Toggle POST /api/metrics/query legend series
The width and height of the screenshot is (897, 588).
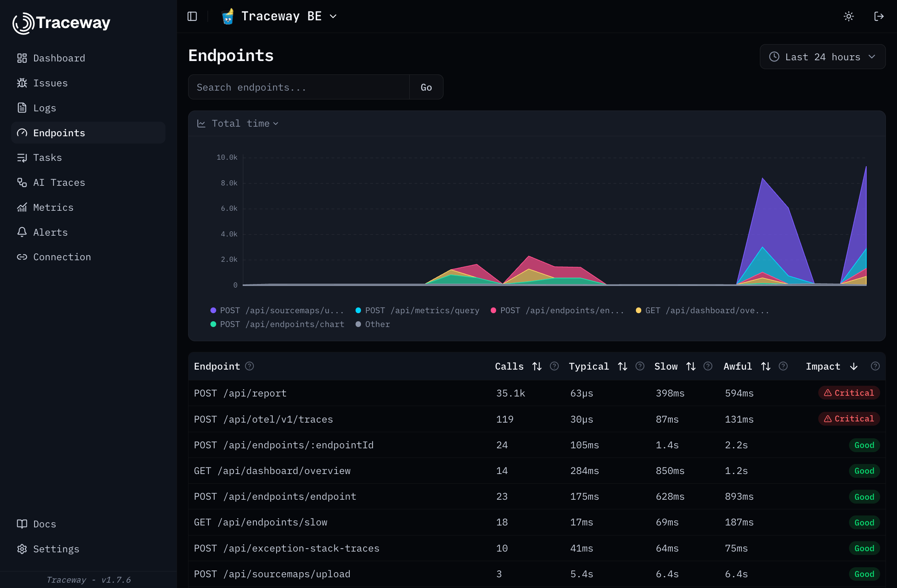pyautogui.click(x=417, y=311)
